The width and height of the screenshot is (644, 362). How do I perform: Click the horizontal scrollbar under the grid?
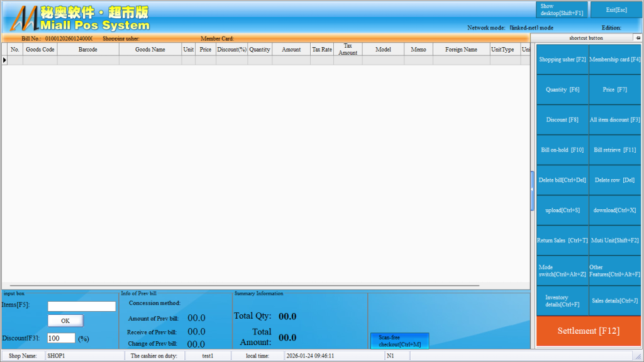245,285
